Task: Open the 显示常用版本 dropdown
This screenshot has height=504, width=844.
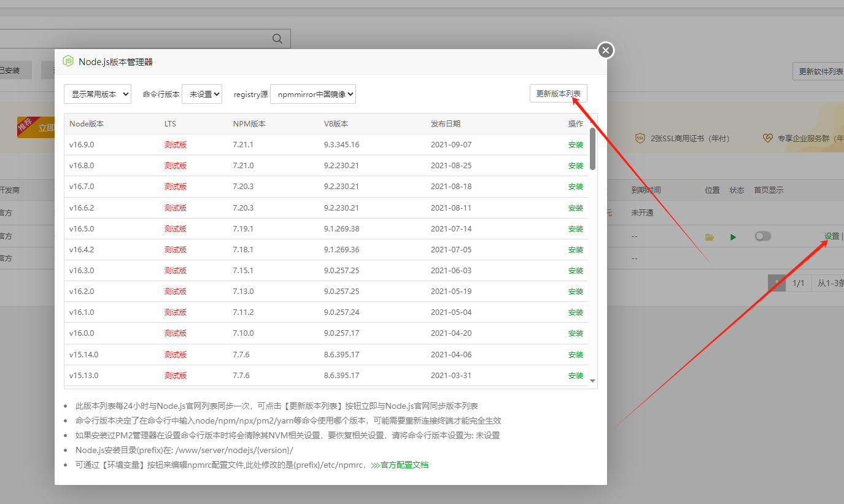Action: click(x=98, y=94)
